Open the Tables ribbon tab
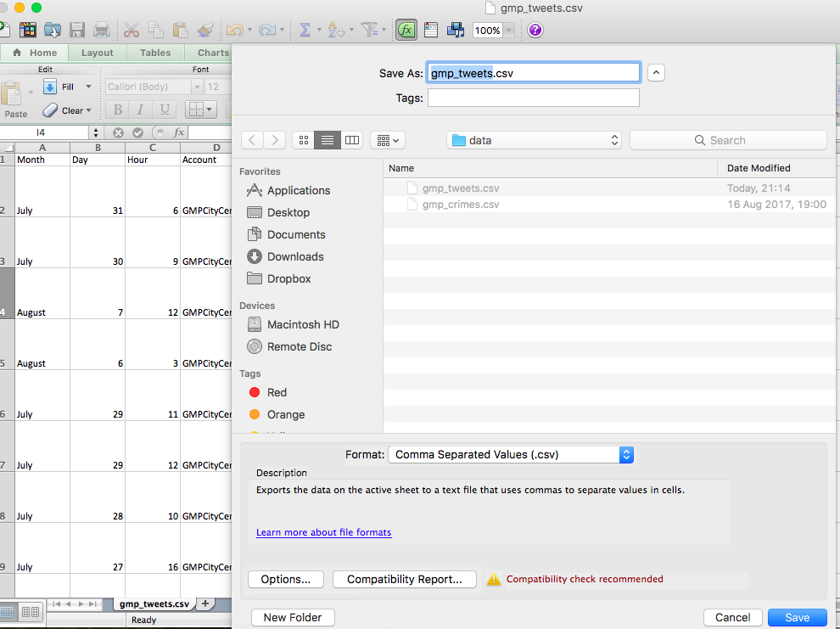Screen dimensions: 840x629 tap(155, 53)
